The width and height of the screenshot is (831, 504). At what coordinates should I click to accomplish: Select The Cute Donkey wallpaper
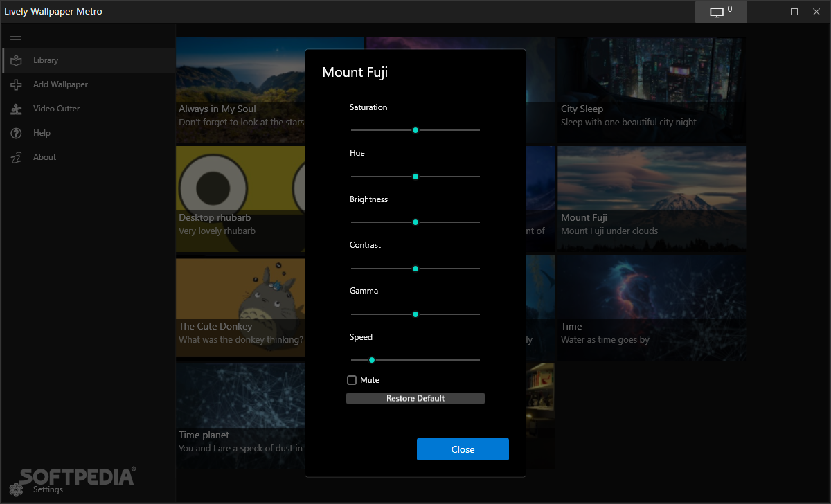[240, 308]
